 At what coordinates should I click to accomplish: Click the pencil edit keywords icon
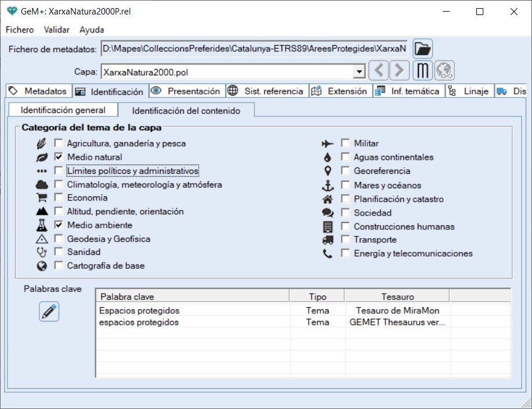point(49,312)
